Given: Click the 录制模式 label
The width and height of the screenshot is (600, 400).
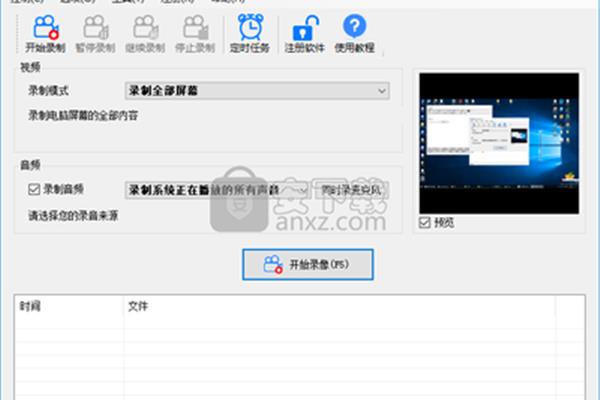Looking at the screenshot, I should click(x=48, y=91).
